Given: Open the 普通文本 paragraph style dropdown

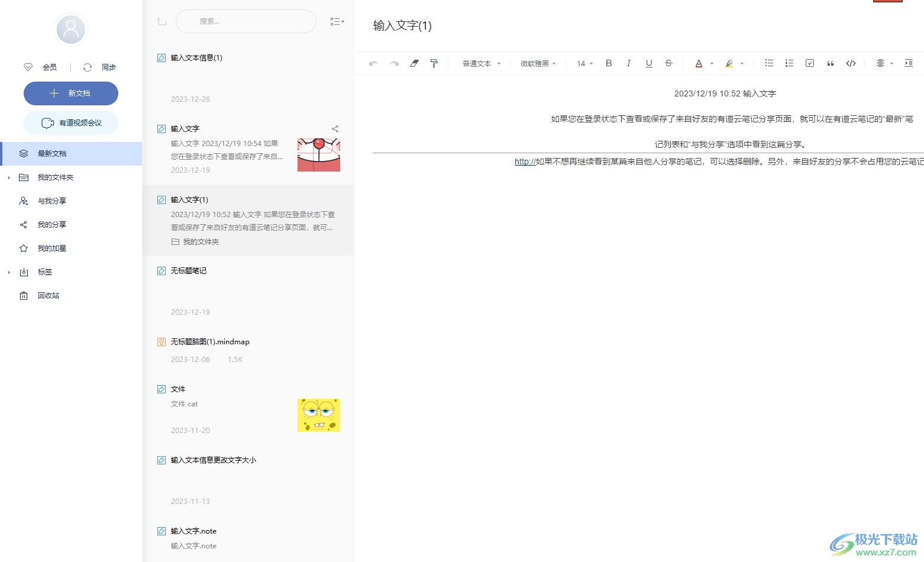Looking at the screenshot, I should point(482,63).
